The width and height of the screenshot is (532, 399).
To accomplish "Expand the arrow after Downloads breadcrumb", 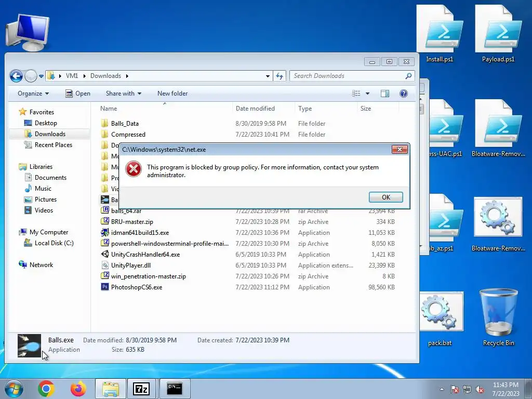I will [x=127, y=76].
